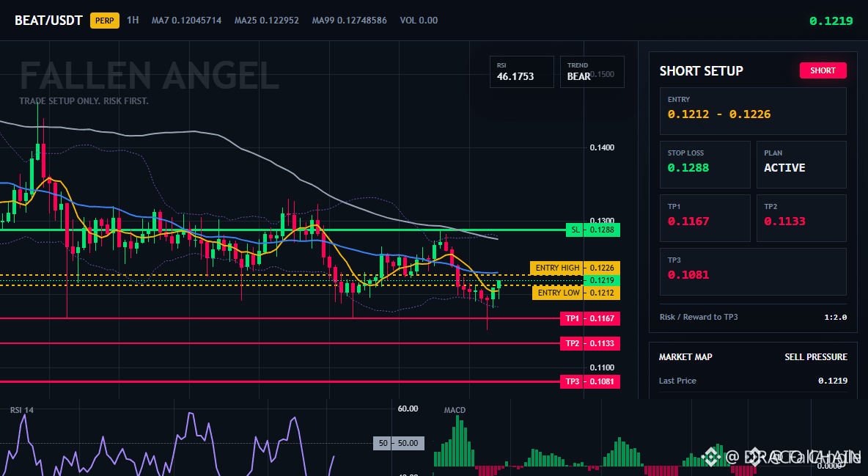Image resolution: width=868 pixels, height=476 pixels.
Task: Click the BEAT/USDT pair title
Action: [x=48, y=21]
